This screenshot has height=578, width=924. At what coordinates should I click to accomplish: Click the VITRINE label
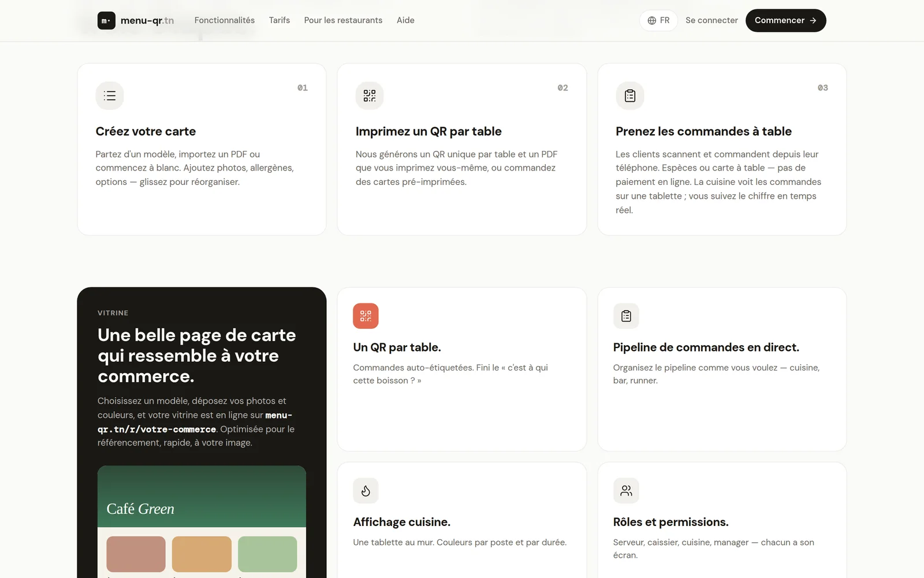coord(113,313)
